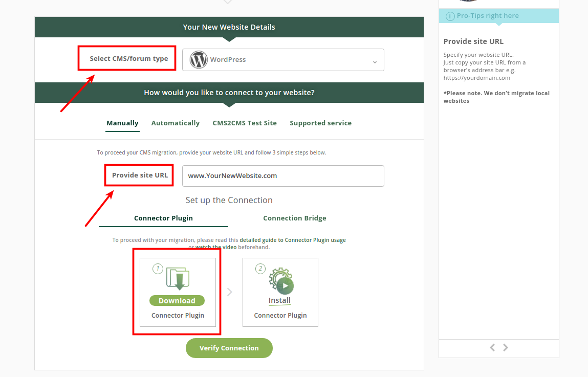Select the Manually tab
The width and height of the screenshot is (588, 377).
123,123
